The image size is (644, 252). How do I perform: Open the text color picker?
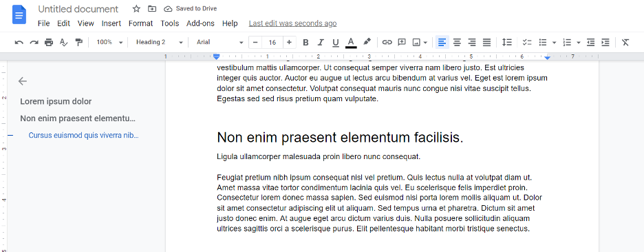coord(351,42)
